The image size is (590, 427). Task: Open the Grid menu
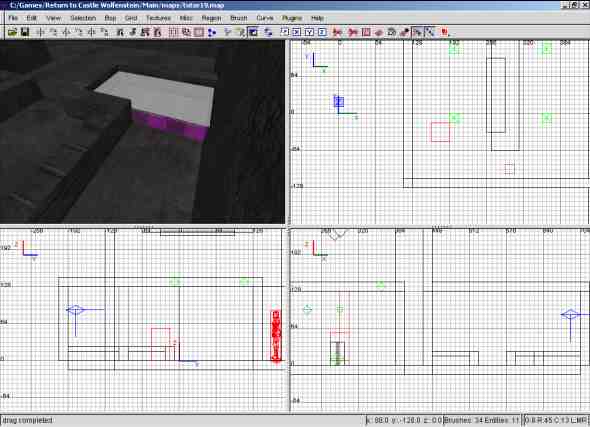(131, 18)
